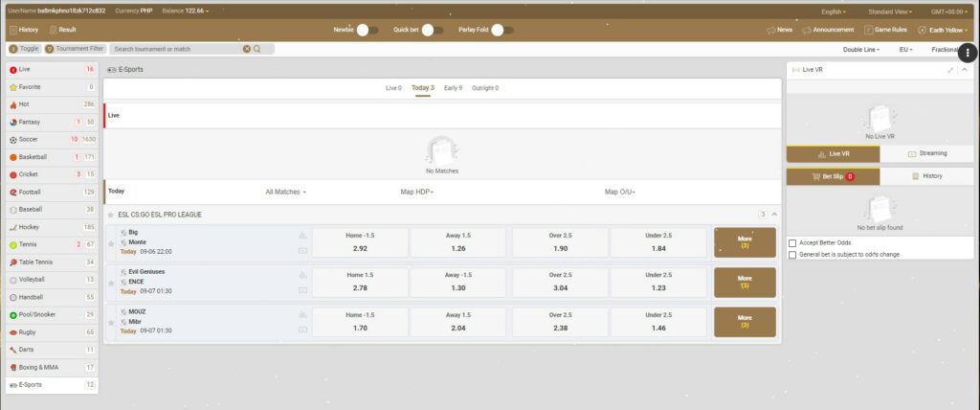
Task: Click the Toggle button near search
Action: (24, 48)
